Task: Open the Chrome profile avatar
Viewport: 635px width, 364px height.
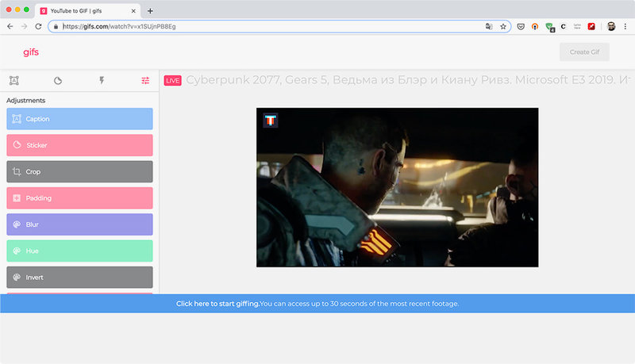Action: pos(611,26)
